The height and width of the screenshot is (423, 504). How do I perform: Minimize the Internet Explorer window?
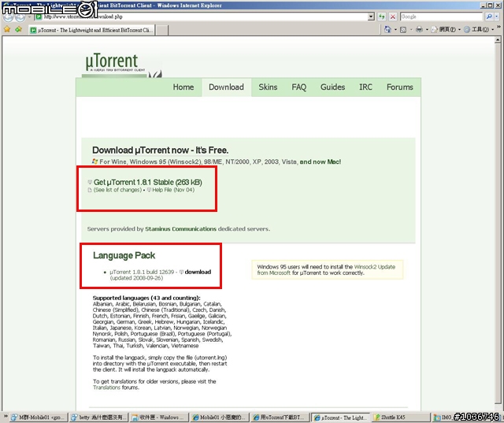[484, 6]
